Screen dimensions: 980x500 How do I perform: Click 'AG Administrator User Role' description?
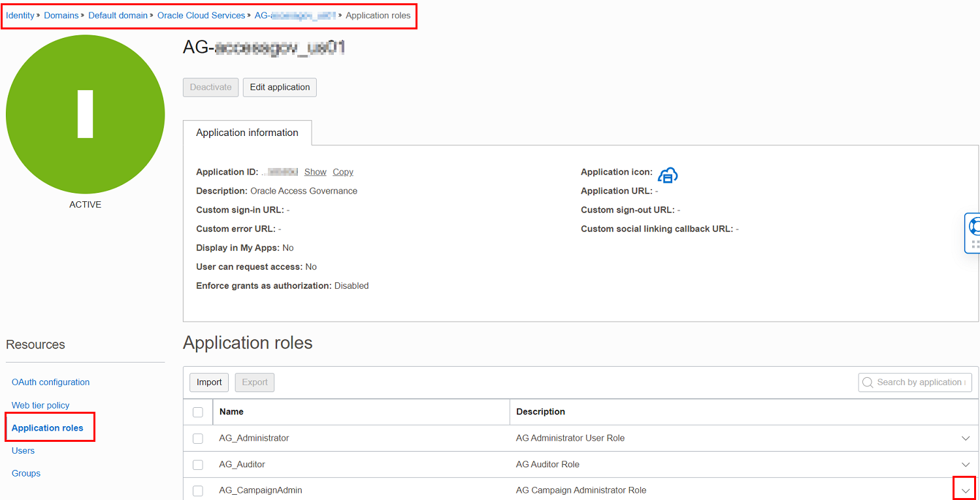point(570,438)
